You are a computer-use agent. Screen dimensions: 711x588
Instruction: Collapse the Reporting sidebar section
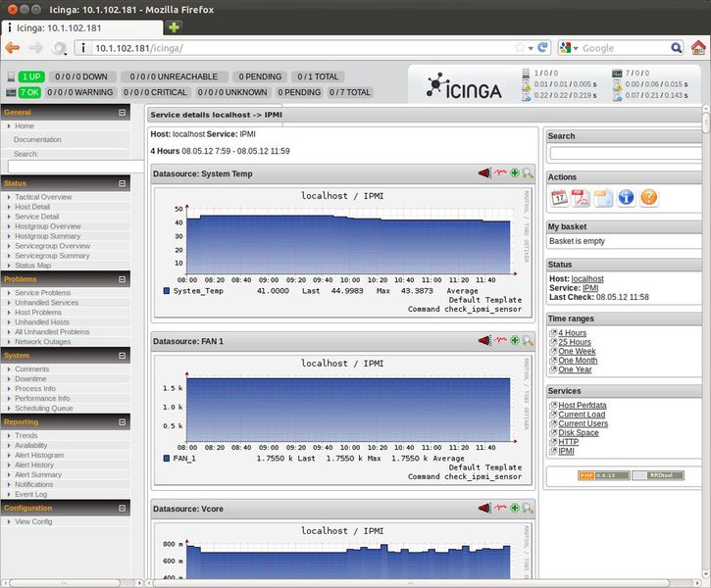122,421
